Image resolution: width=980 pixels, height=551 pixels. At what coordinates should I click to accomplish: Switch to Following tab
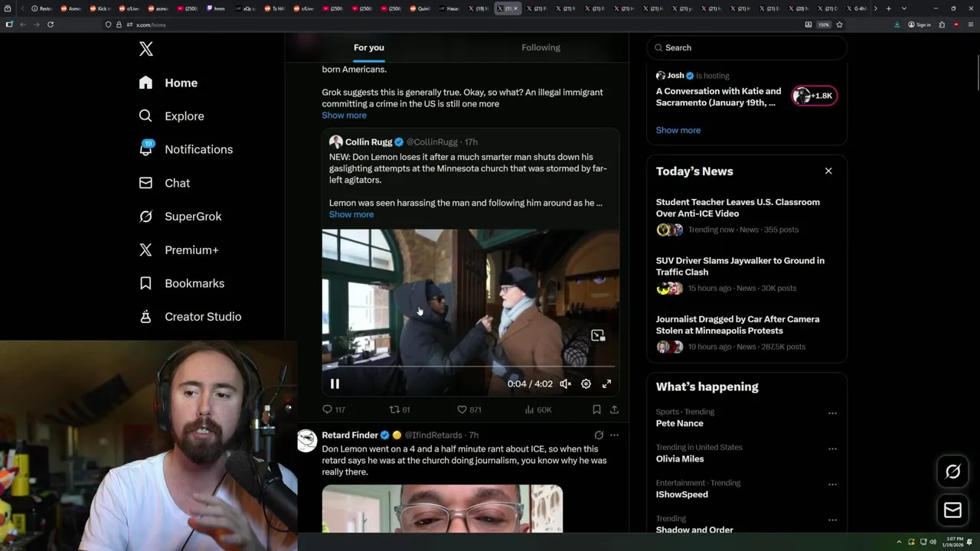[x=541, y=47]
